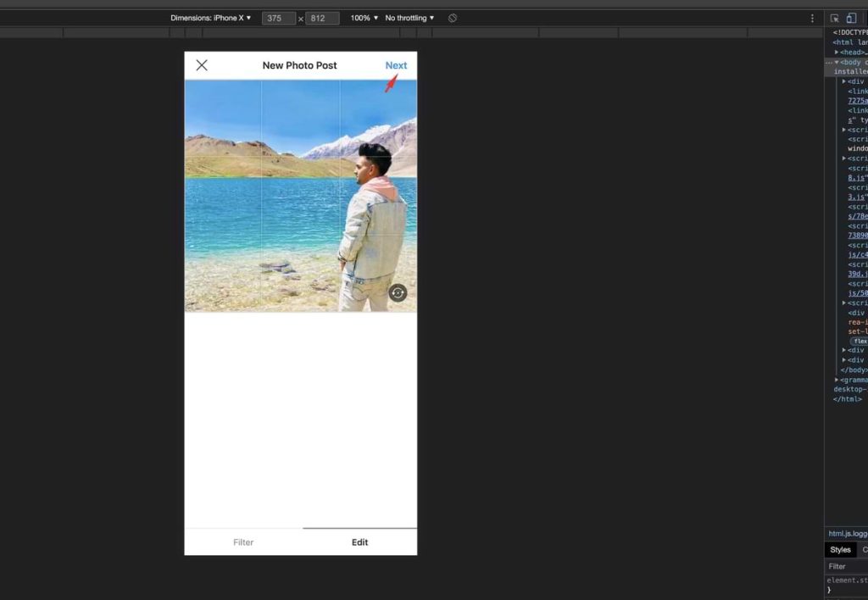Viewport: 868px width, 600px height.
Task: Select the inspect element icon
Action: point(836,17)
